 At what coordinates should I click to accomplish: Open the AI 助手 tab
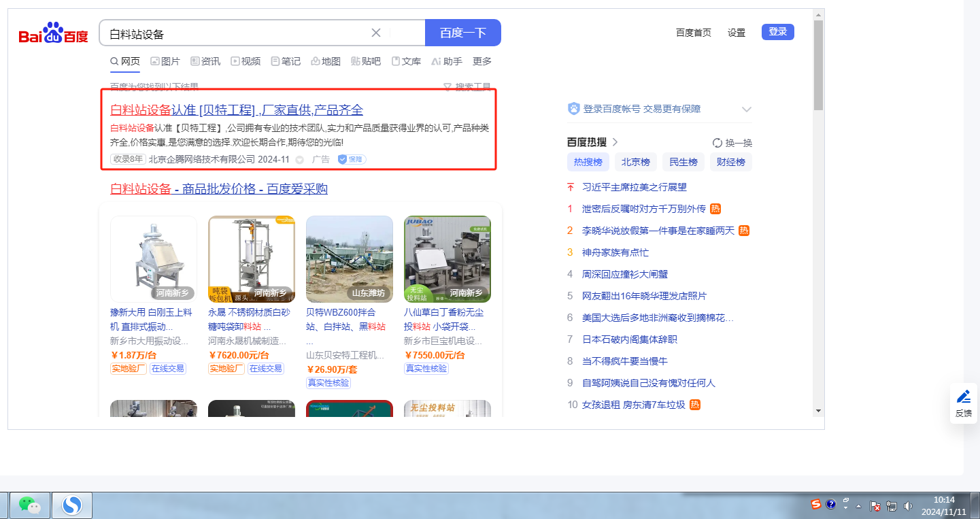(x=447, y=61)
